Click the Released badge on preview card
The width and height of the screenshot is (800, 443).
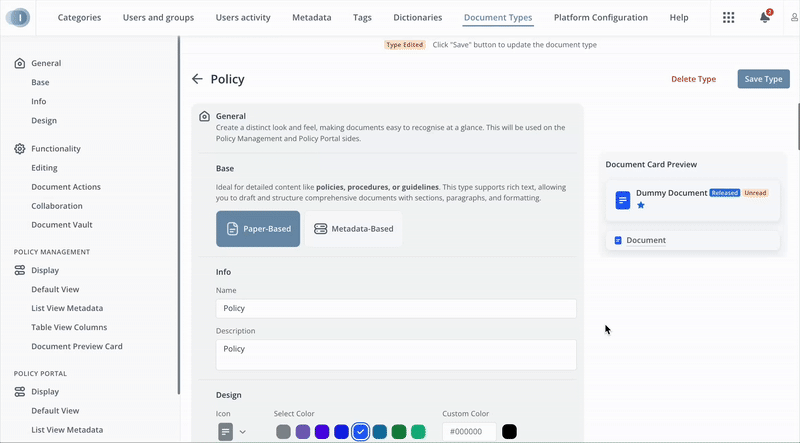click(x=724, y=193)
